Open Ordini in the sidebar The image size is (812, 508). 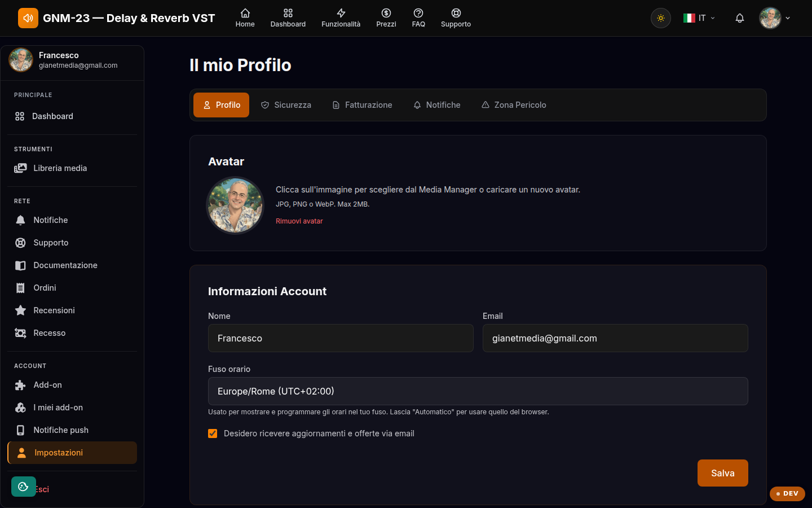click(72, 288)
